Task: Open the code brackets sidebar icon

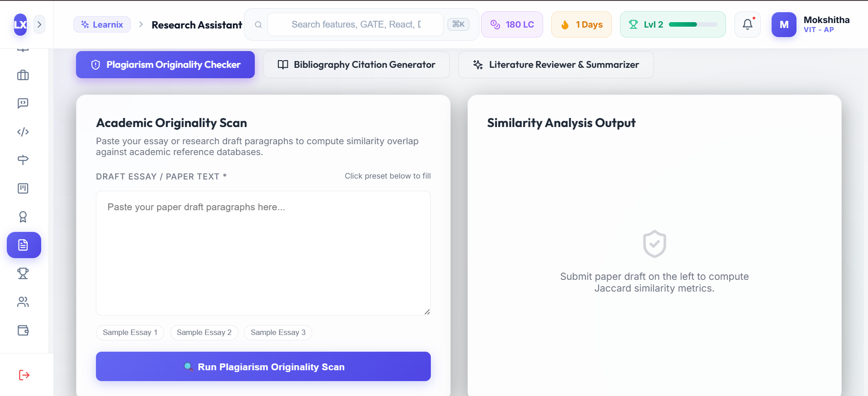Action: [23, 132]
